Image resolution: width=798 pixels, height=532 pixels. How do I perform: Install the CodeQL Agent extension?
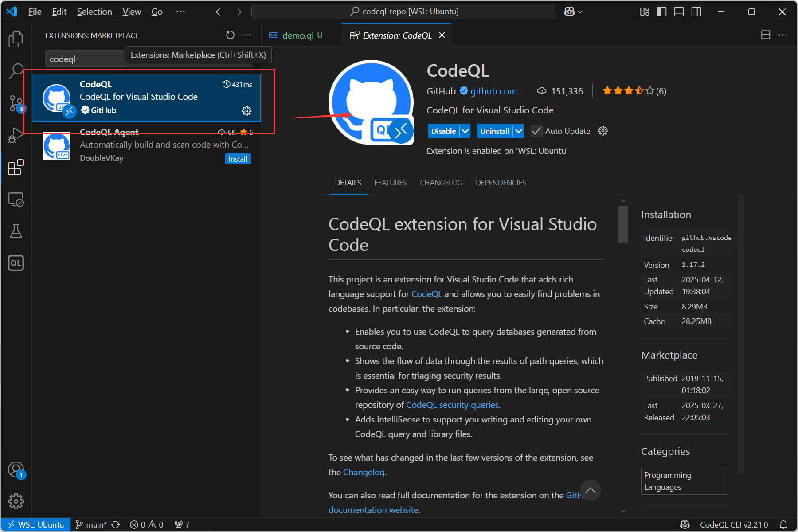pos(238,159)
